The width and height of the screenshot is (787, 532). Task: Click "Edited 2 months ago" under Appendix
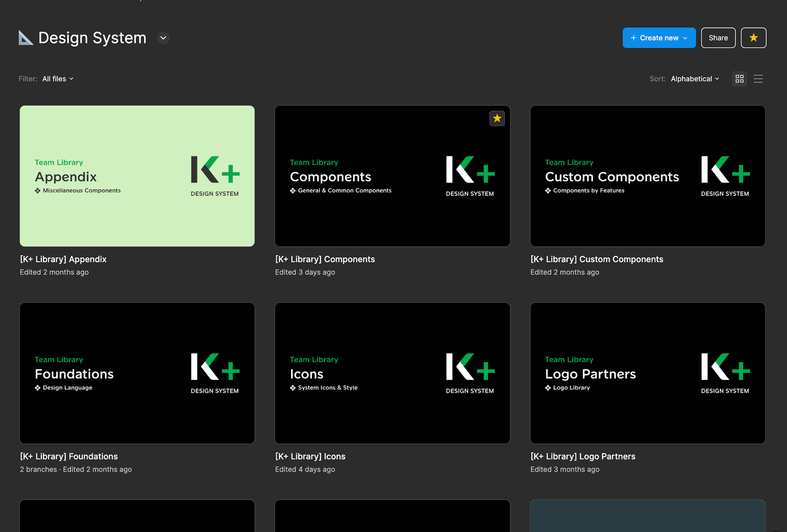coord(54,272)
